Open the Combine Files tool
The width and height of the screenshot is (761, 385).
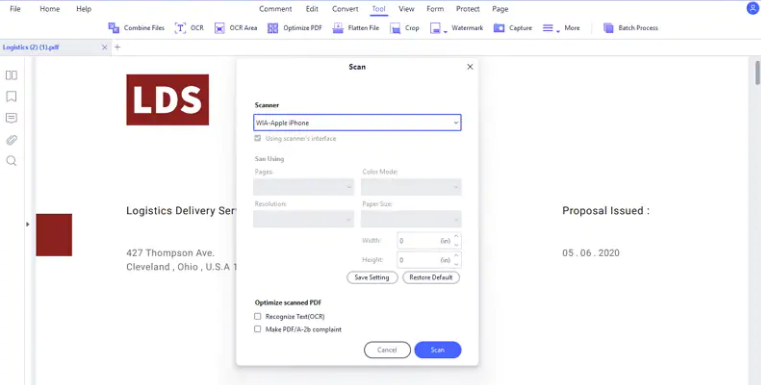click(136, 28)
